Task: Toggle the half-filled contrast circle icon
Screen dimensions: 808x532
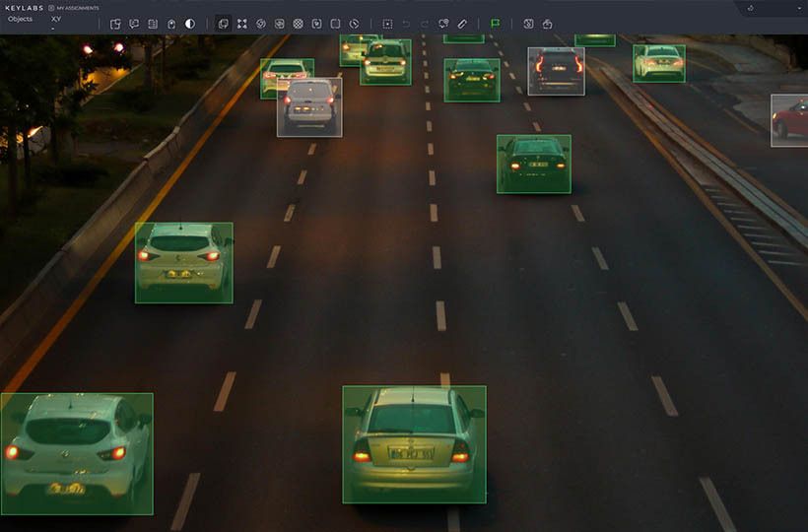Action: click(190, 24)
